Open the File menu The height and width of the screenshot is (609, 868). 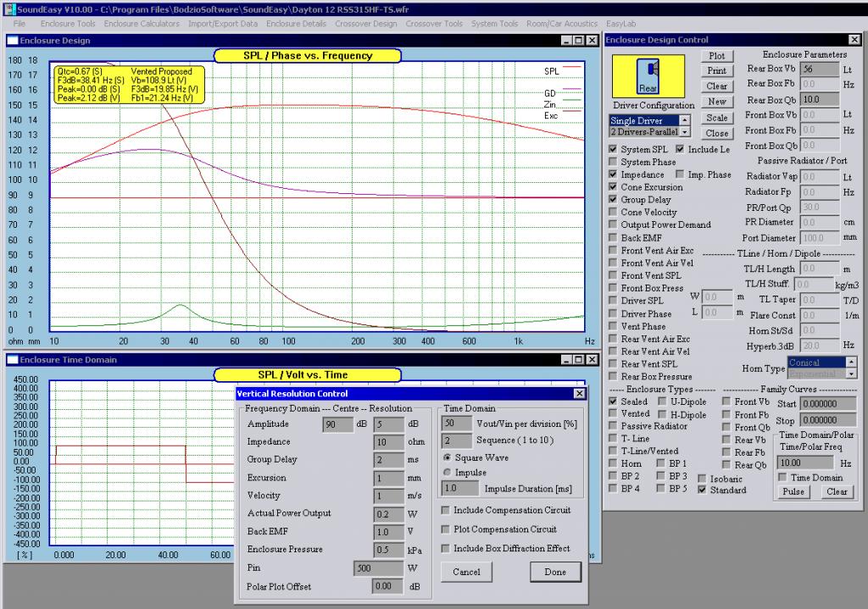(x=19, y=24)
